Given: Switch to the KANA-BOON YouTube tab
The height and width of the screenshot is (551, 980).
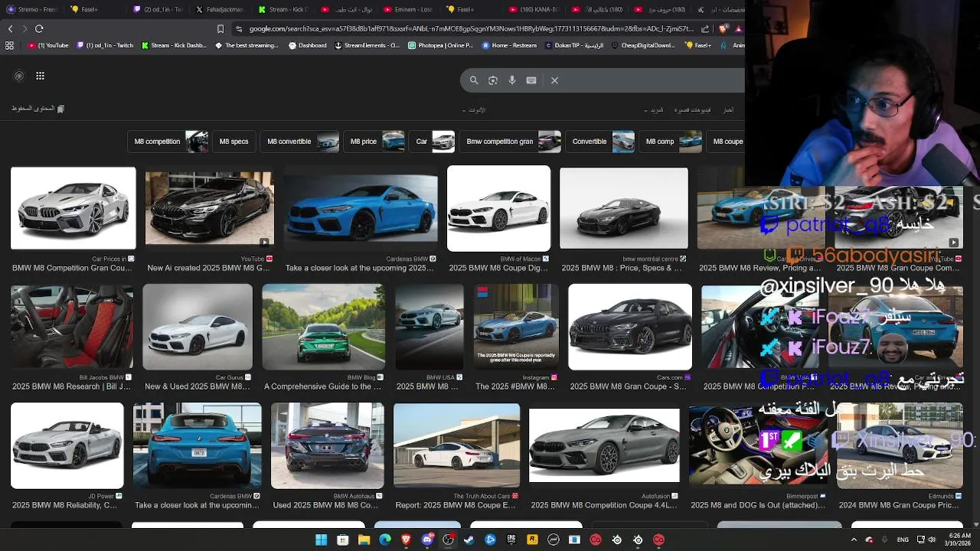Looking at the screenshot, I should point(534,9).
